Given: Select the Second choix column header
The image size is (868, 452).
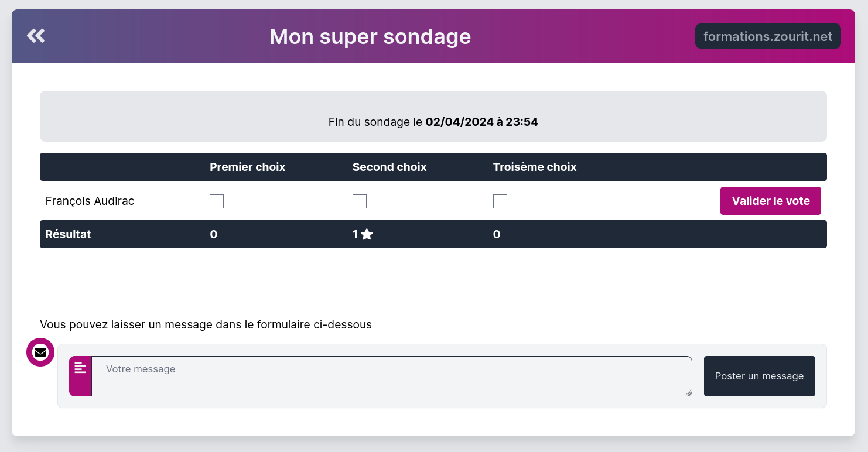Looking at the screenshot, I should click(x=389, y=167).
